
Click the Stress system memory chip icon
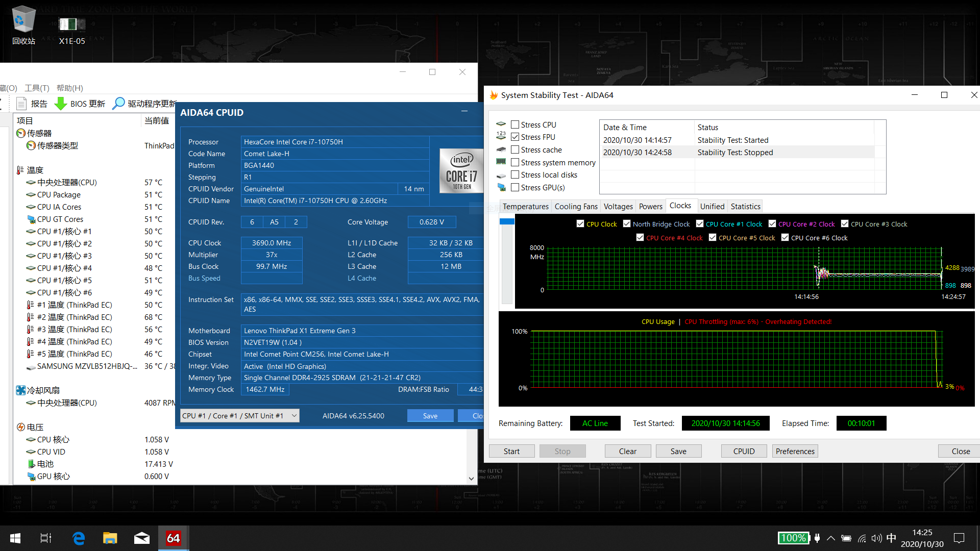[501, 162]
